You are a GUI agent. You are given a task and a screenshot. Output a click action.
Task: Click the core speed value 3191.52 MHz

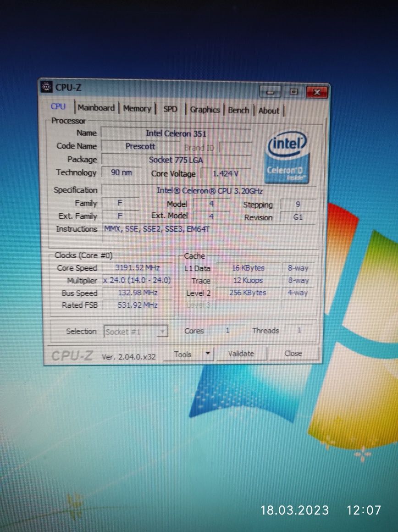(x=138, y=268)
